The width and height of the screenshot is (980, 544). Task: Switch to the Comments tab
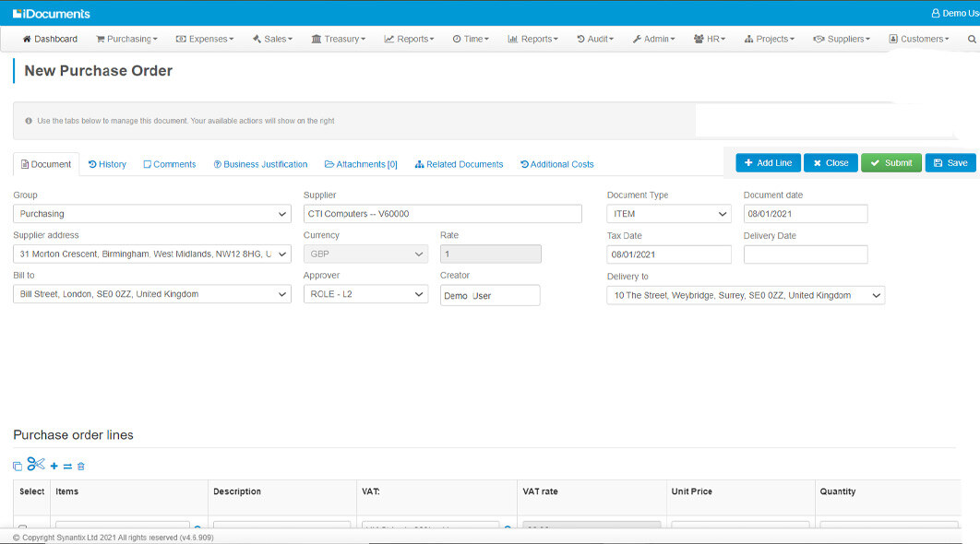170,164
